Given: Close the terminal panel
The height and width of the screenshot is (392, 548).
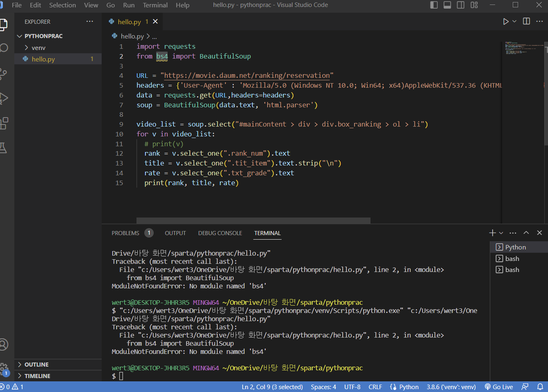Looking at the screenshot, I should [x=539, y=233].
